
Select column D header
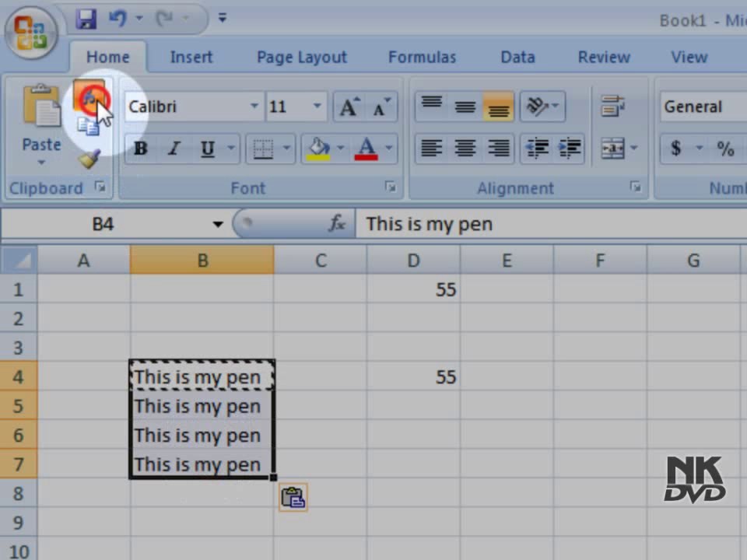pos(413,260)
